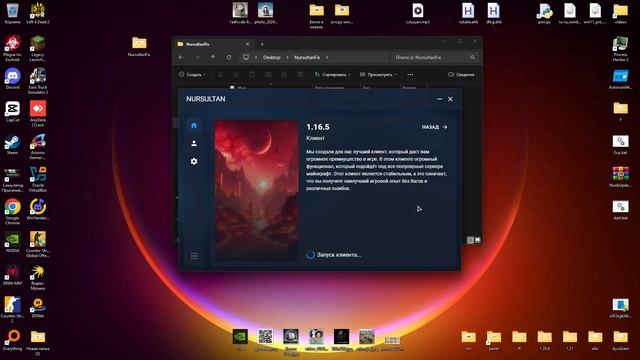
Task: Minimize the Nursultan launcher window
Action: pyautogui.click(x=439, y=99)
